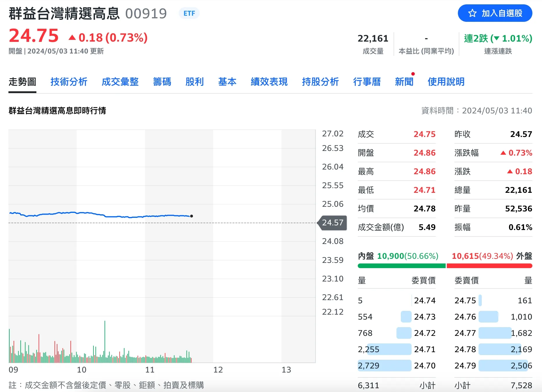542x392 pixels.
Task: Click the ask subtotal 7,528
Action: point(521,385)
